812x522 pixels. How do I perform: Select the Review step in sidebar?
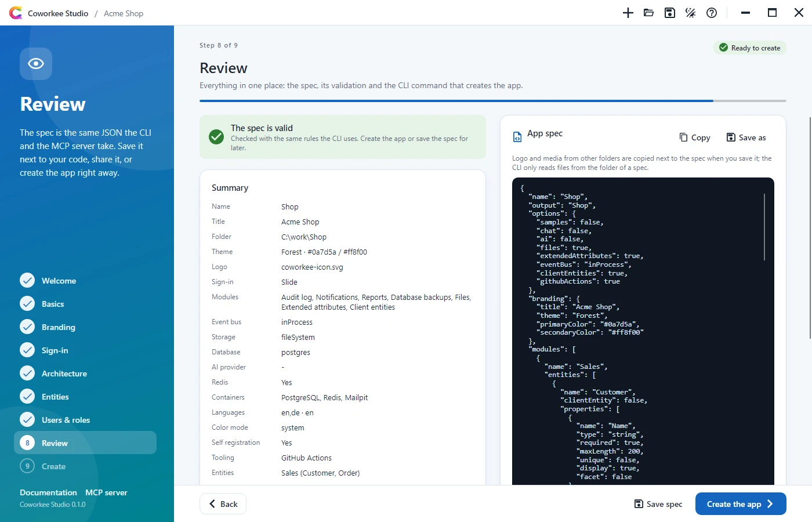(x=85, y=443)
